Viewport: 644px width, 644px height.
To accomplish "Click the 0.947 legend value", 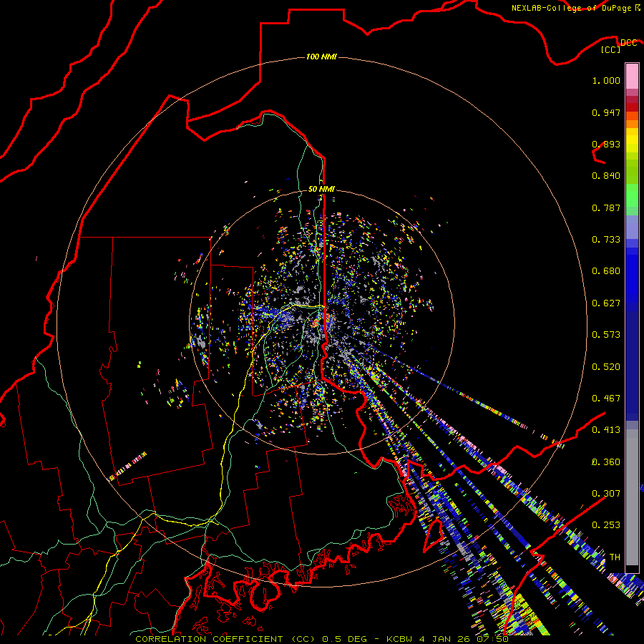I will (x=606, y=112).
